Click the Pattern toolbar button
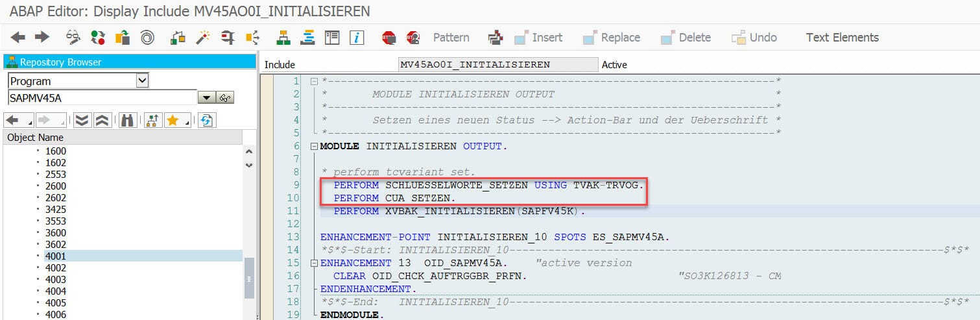This screenshot has width=980, height=320. (x=451, y=38)
